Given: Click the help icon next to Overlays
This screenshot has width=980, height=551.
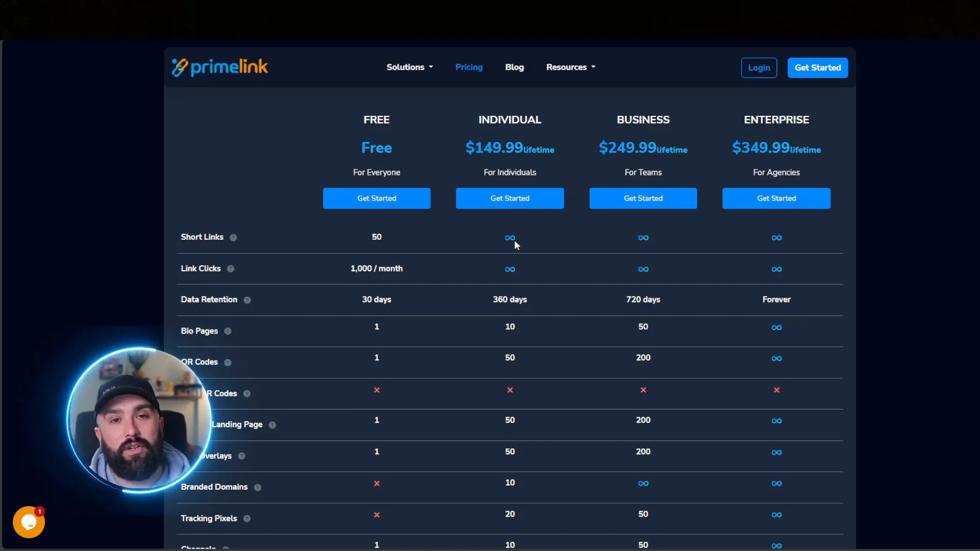Looking at the screenshot, I should coord(241,456).
